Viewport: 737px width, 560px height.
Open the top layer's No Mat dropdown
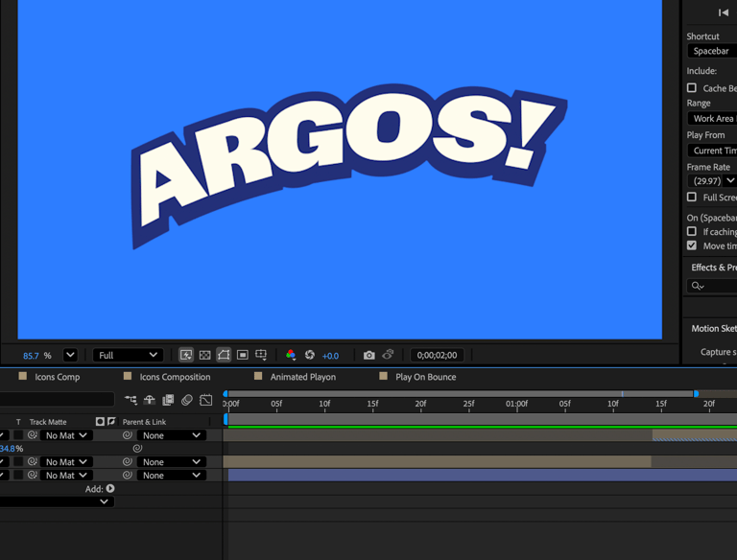(66, 435)
